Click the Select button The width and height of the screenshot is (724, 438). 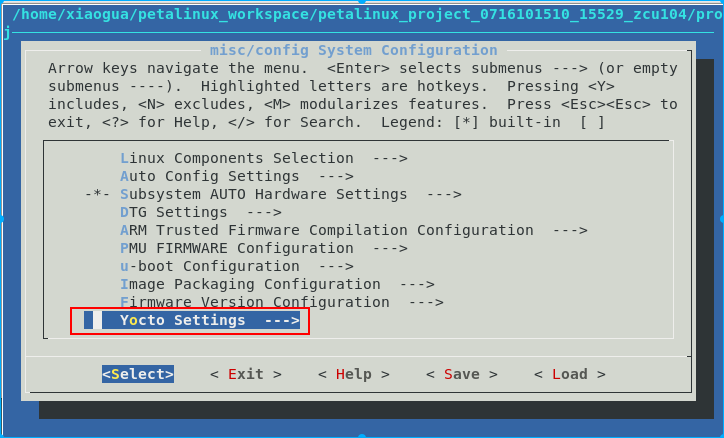(x=138, y=374)
